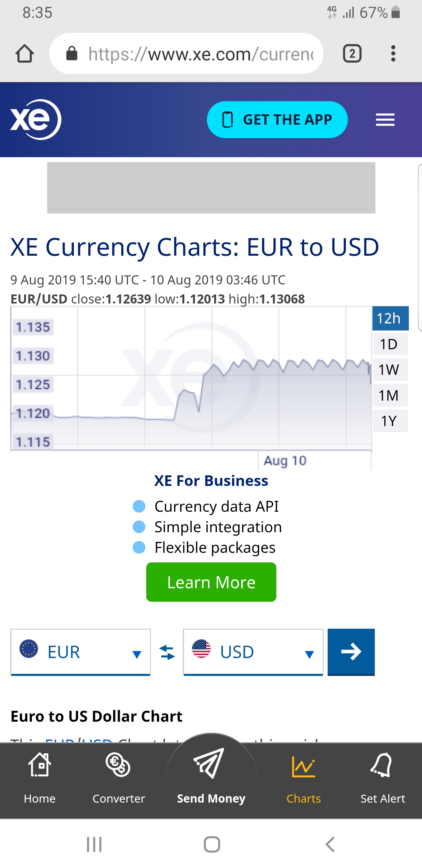Open browser tab switcher showing 2 tabs
The width and height of the screenshot is (422, 868).
coord(352,54)
